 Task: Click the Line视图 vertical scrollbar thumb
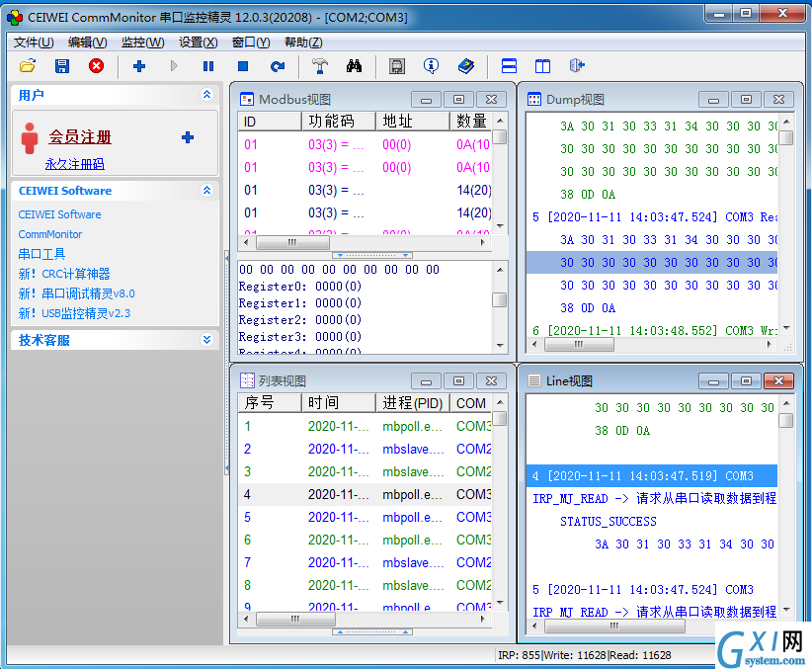pos(785,420)
